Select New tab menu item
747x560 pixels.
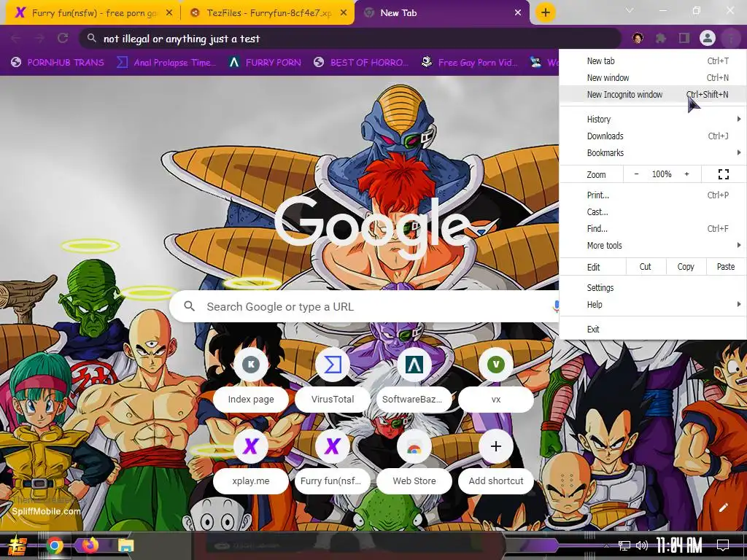653,61
